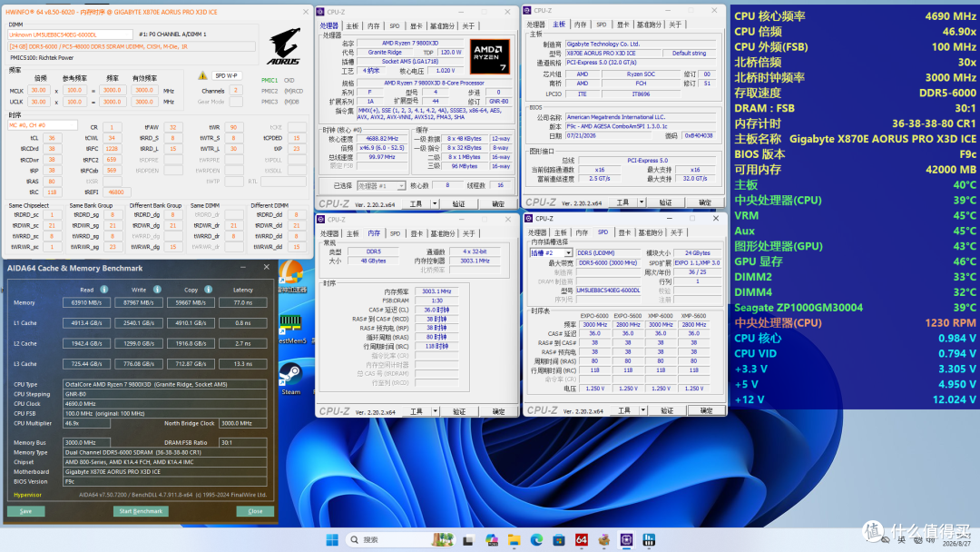Viewport: 980px width, 552px height.
Task: Click the CPU Clock 4690.0 MHz field in AIDA64
Action: [165, 404]
